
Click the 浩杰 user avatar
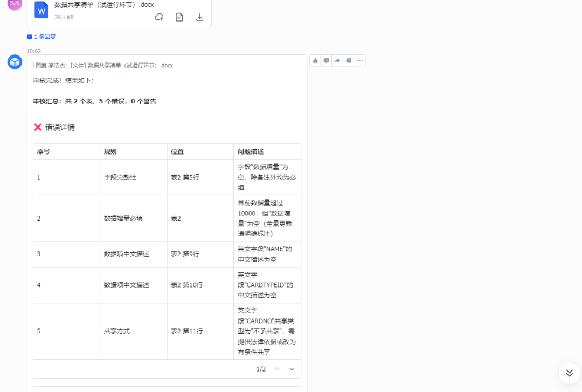(13, 5)
